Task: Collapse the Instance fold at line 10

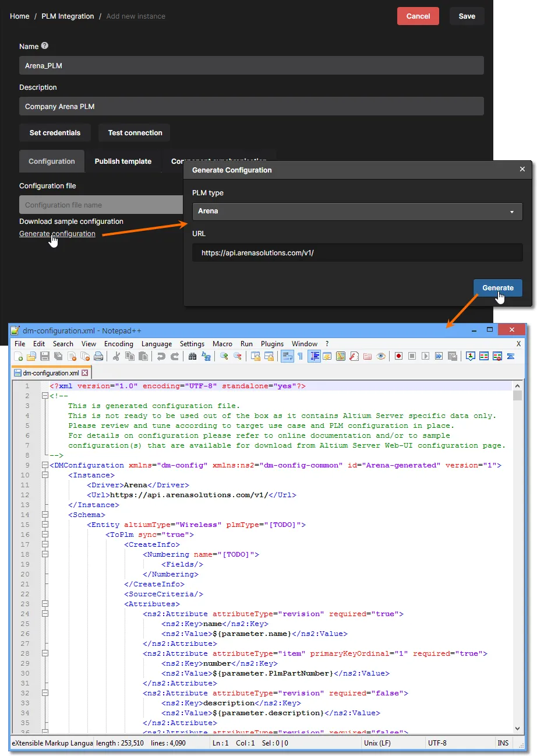Action: click(45, 476)
